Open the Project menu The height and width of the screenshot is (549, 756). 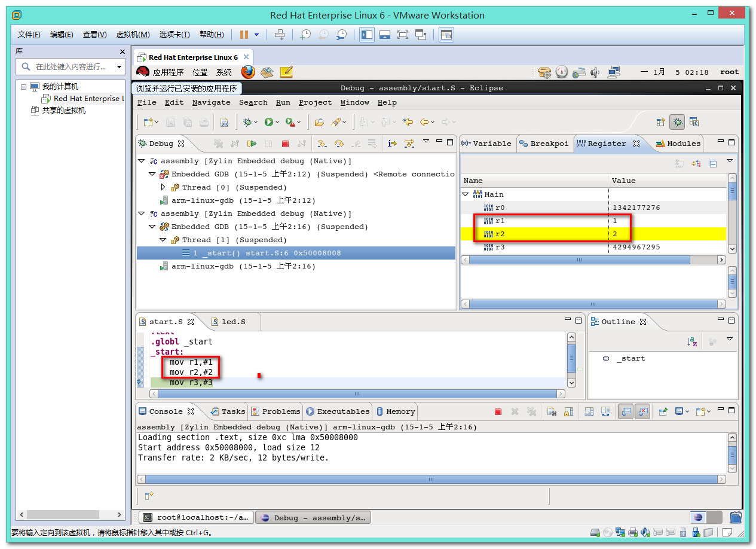coord(315,102)
